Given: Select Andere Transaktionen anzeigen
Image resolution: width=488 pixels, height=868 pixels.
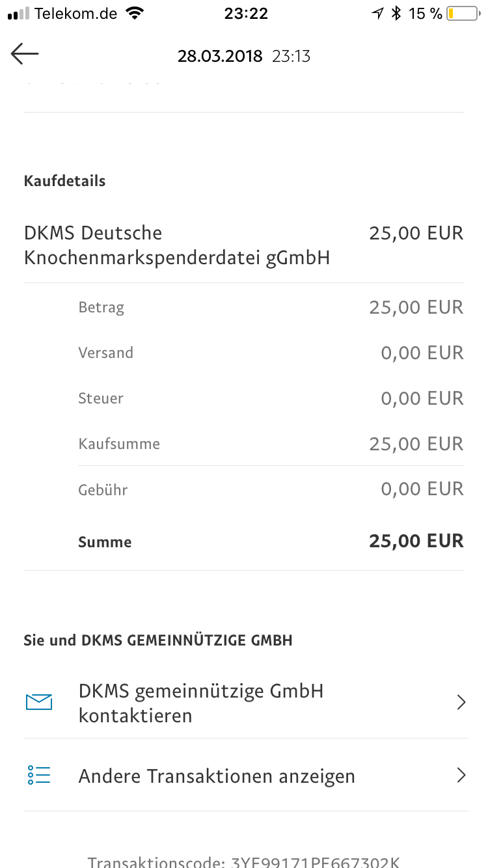Looking at the screenshot, I should coord(245,775).
